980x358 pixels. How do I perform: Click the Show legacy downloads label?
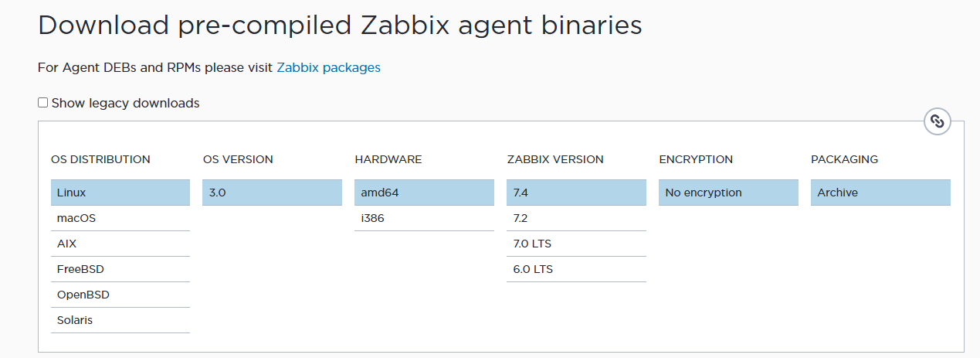point(125,103)
